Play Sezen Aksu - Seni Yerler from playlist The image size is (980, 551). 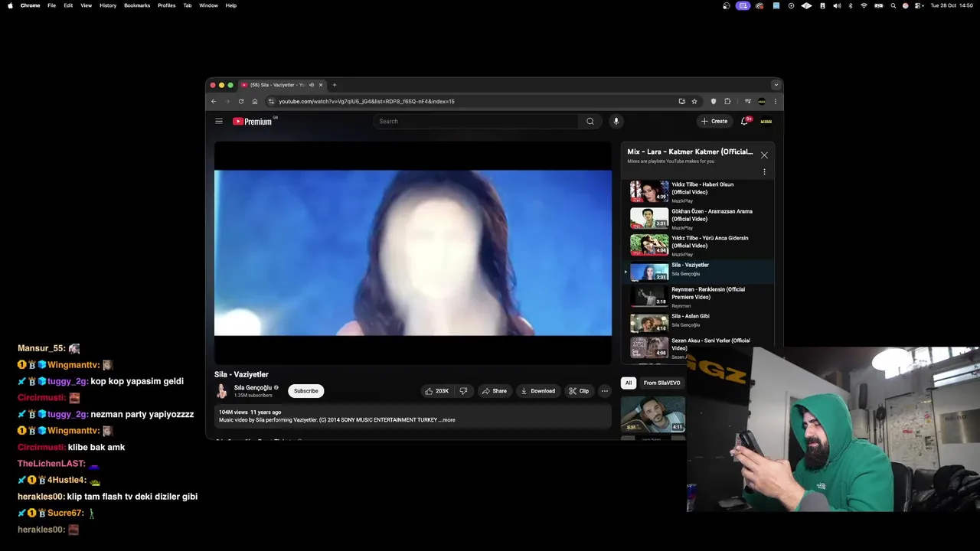pos(697,347)
